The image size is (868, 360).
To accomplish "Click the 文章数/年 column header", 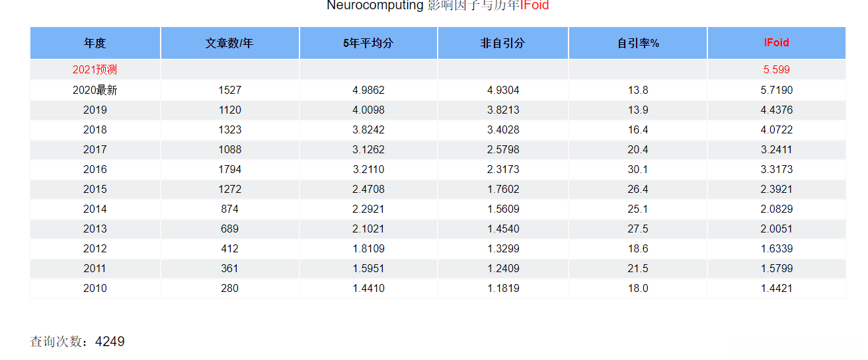I will [x=229, y=43].
